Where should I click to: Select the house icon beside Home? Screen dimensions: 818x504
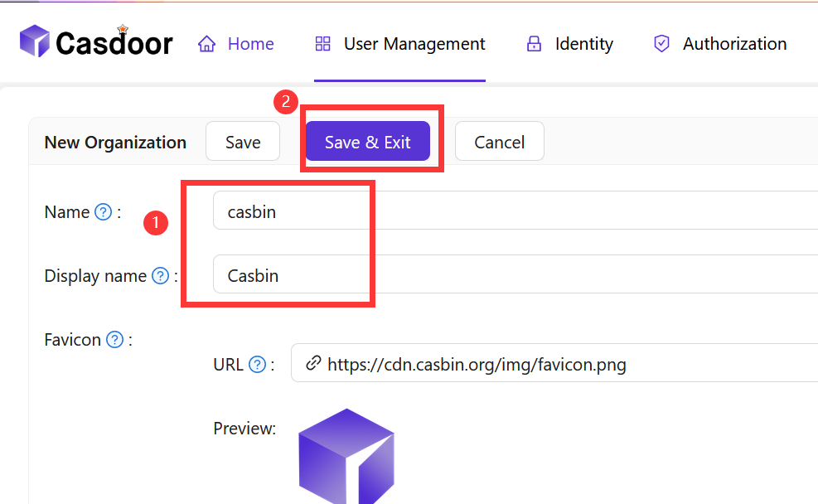pos(206,43)
